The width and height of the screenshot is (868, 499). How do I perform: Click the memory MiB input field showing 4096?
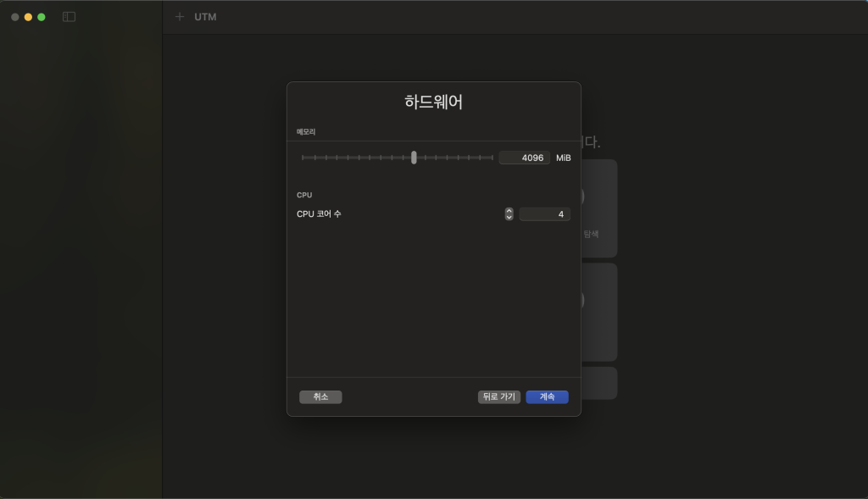point(524,158)
